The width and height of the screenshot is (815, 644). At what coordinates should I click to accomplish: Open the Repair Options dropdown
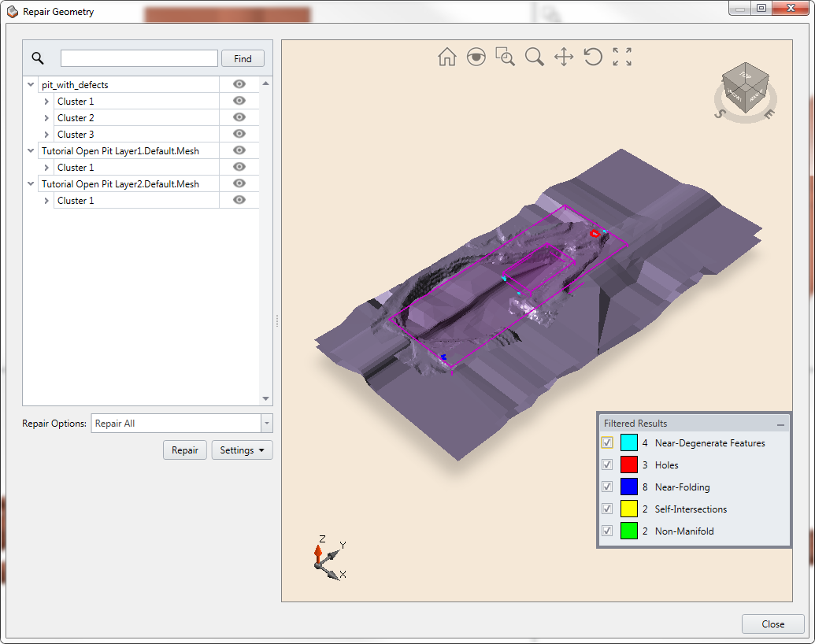pyautogui.click(x=267, y=423)
